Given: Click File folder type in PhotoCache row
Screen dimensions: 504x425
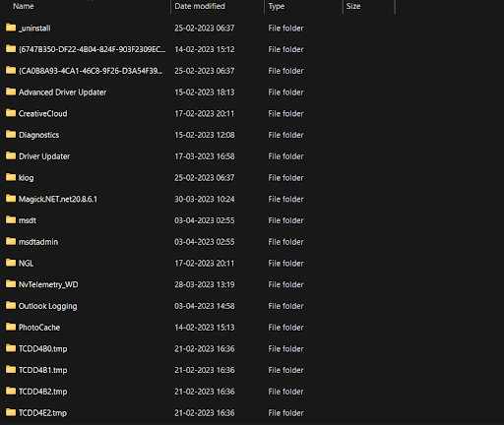Looking at the screenshot, I should pyautogui.click(x=285, y=328).
